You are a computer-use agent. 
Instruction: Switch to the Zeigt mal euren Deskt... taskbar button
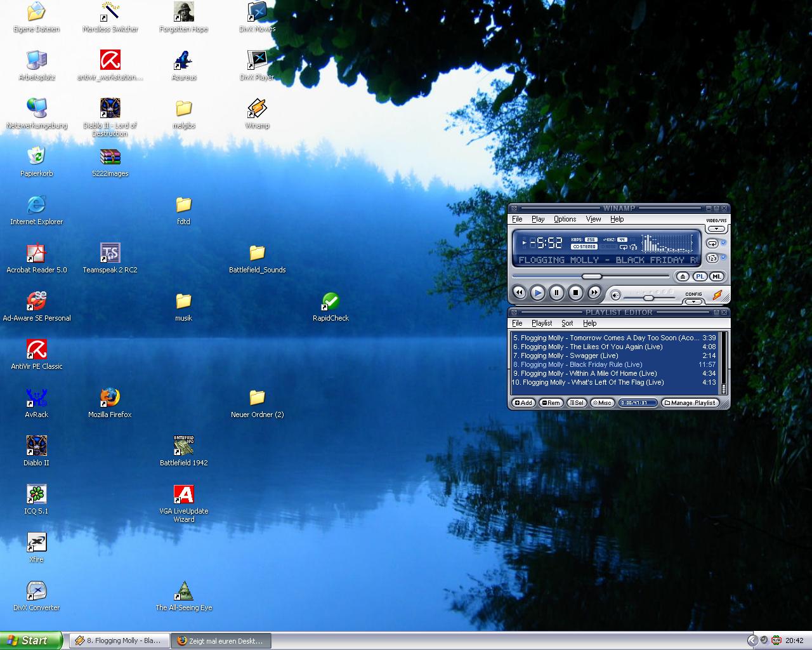221,640
